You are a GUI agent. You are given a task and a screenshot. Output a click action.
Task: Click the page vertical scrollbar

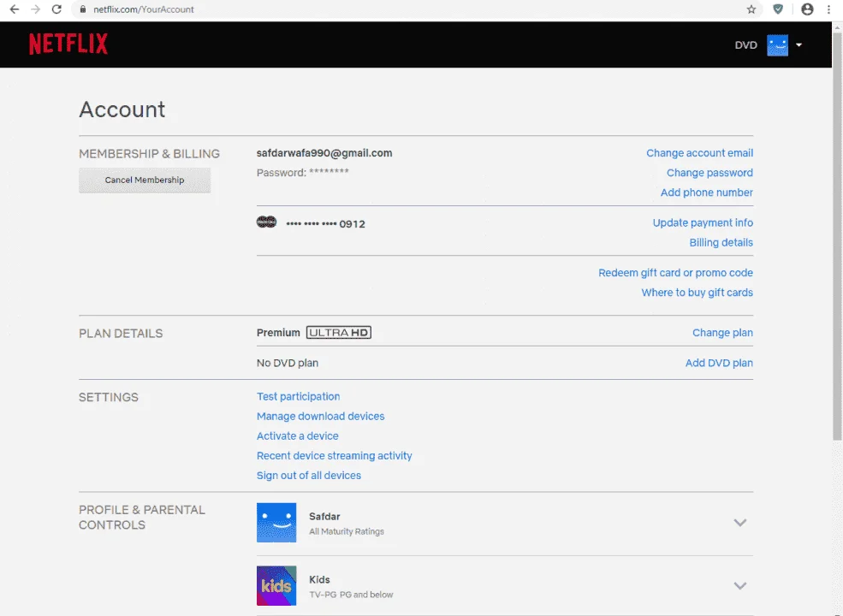point(837,236)
